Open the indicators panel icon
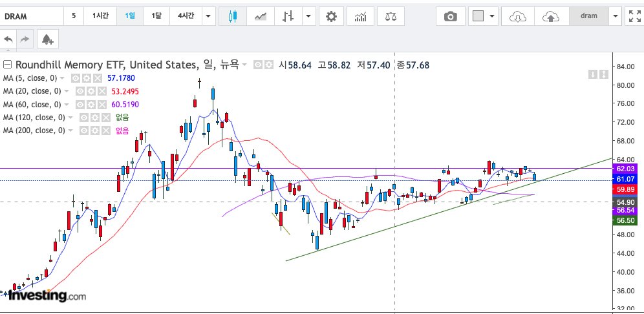Viewport: 644px width, 314px height. (x=360, y=16)
